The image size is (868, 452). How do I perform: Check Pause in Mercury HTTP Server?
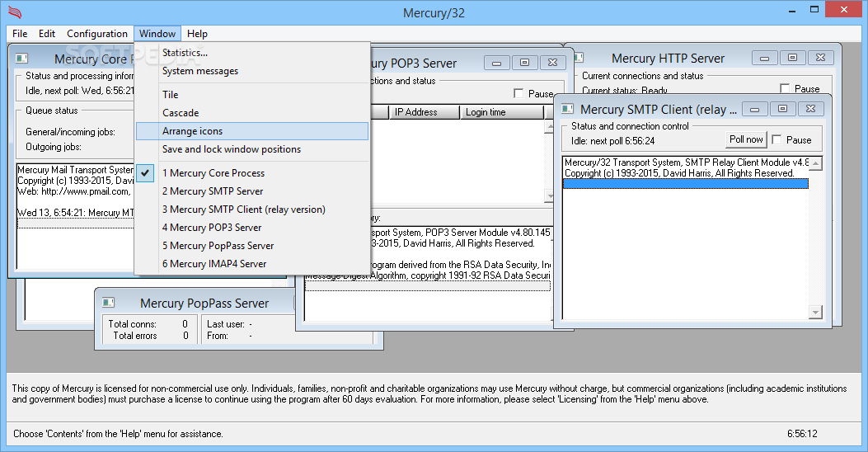(785, 88)
